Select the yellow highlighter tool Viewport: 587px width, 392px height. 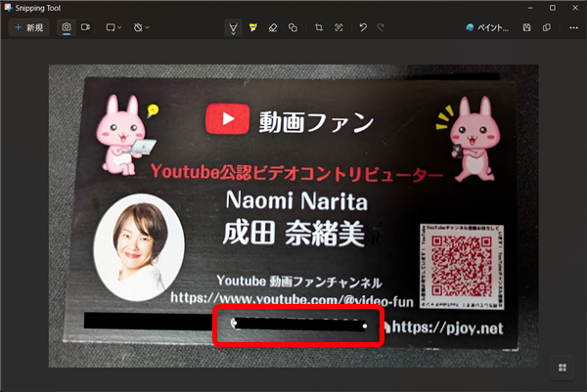[253, 27]
